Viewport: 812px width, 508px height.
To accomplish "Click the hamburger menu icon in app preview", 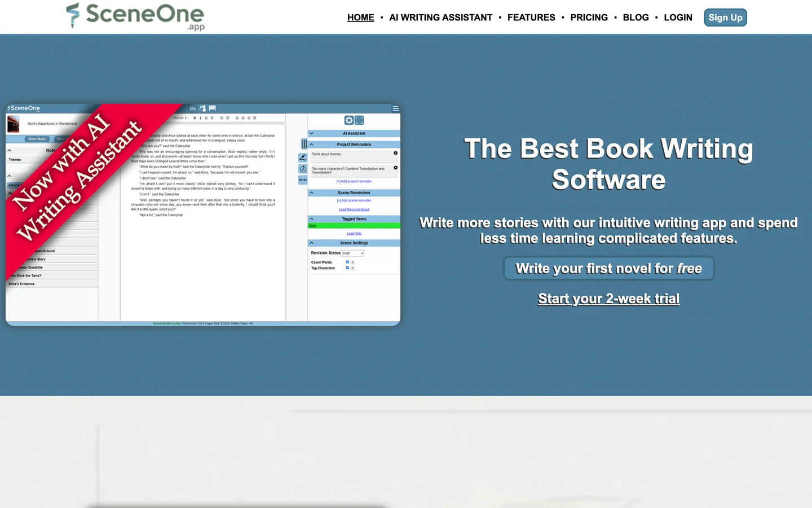I will [x=395, y=108].
